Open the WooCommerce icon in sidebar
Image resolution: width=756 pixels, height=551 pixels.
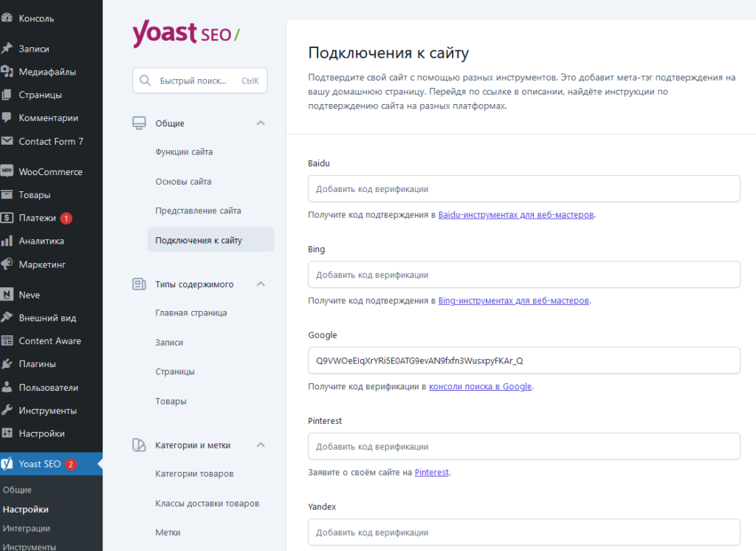(7, 171)
